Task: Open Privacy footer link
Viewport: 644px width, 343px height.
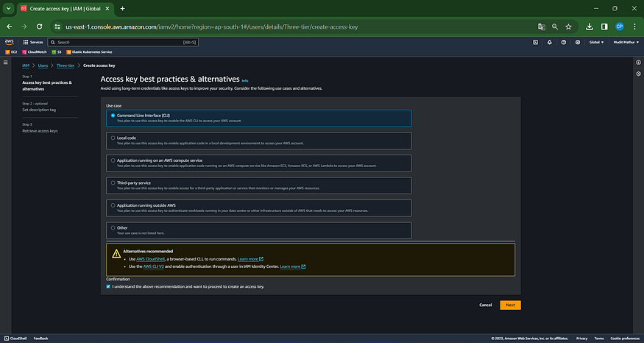Action: click(581, 339)
